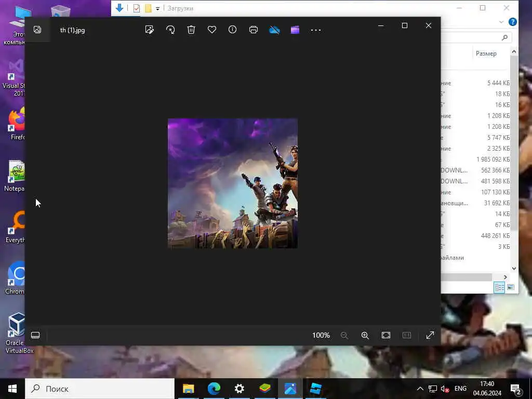Sort by the Размер column header

[x=486, y=54]
